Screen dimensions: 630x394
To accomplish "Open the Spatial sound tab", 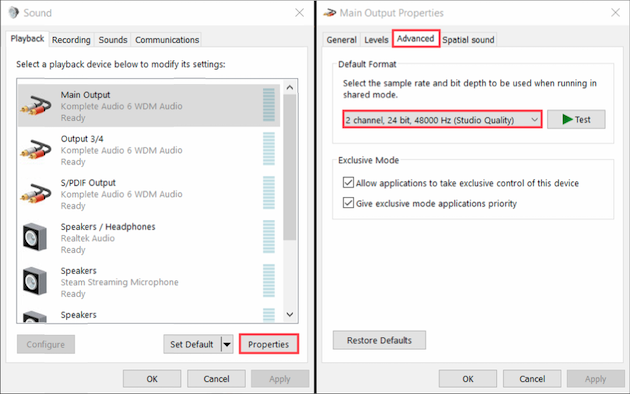I will click(x=468, y=40).
